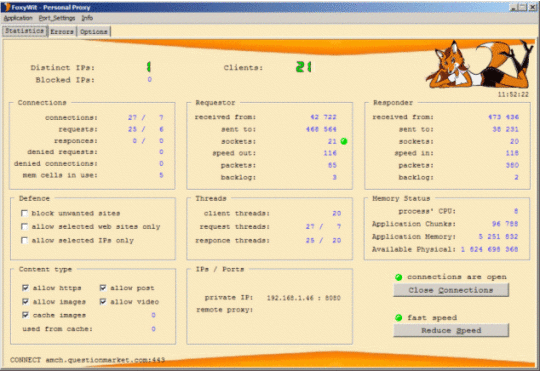Click the Requestor backlog value 3
Screen dimensions: 540x371
pos(334,177)
